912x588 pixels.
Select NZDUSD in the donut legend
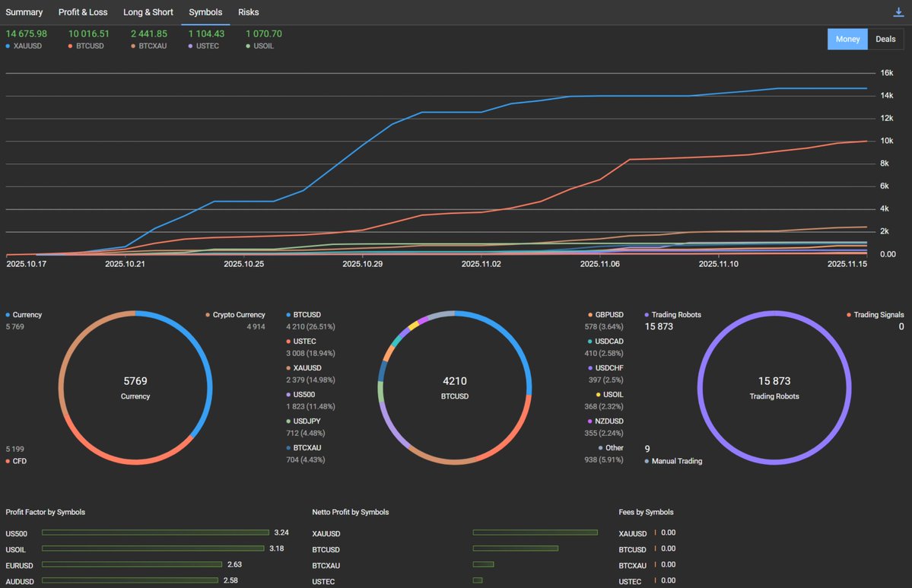[605, 421]
